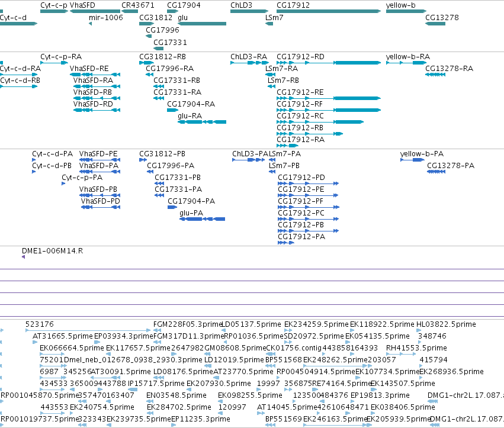Click the EK038406.5prime EST label
Screen dimensions: 504x428
click(403, 407)
